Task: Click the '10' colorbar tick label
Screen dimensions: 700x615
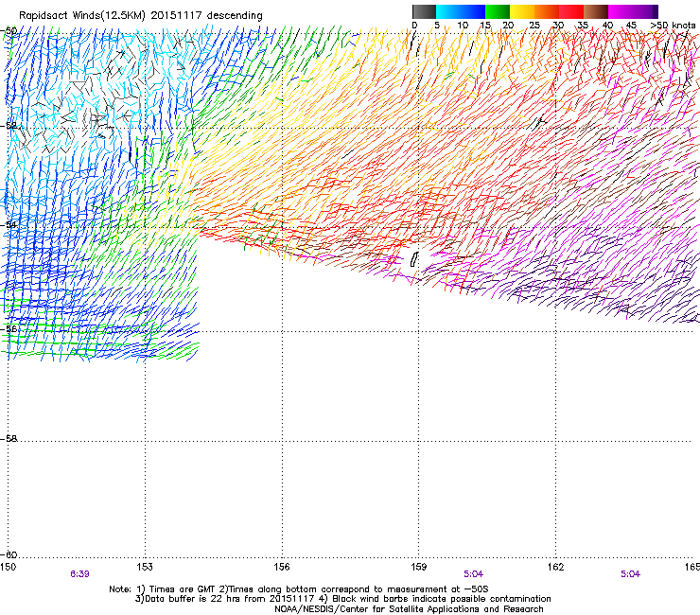Action: tap(463, 25)
